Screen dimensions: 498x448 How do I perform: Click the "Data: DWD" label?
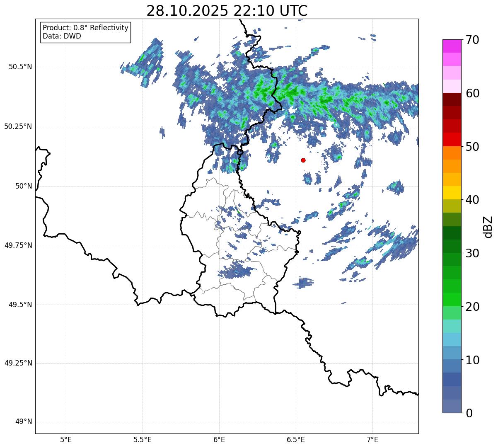coord(62,36)
